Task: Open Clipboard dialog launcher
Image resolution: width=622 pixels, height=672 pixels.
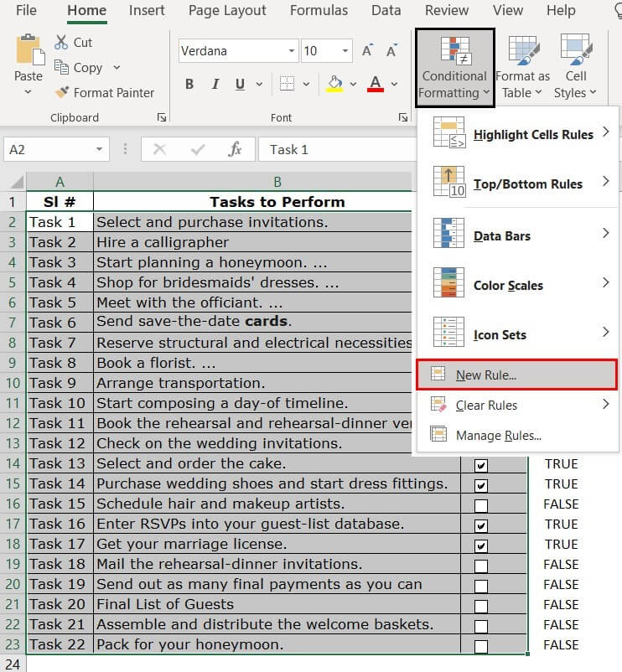Action: pos(162,117)
